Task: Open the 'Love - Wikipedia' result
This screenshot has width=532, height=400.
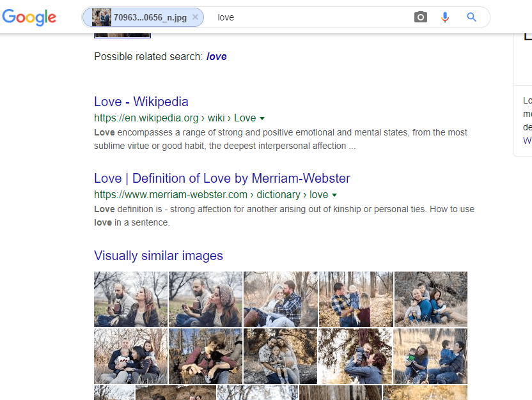Action: point(141,102)
